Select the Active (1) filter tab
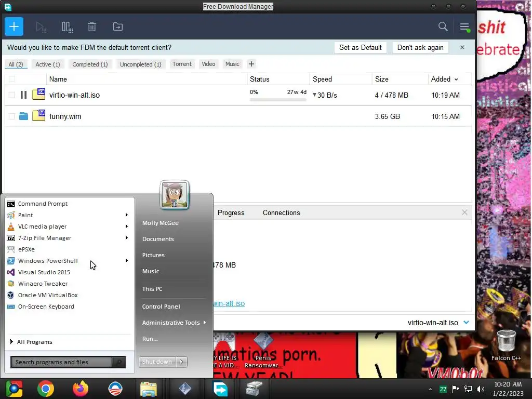This screenshot has width=532, height=399. click(48, 64)
